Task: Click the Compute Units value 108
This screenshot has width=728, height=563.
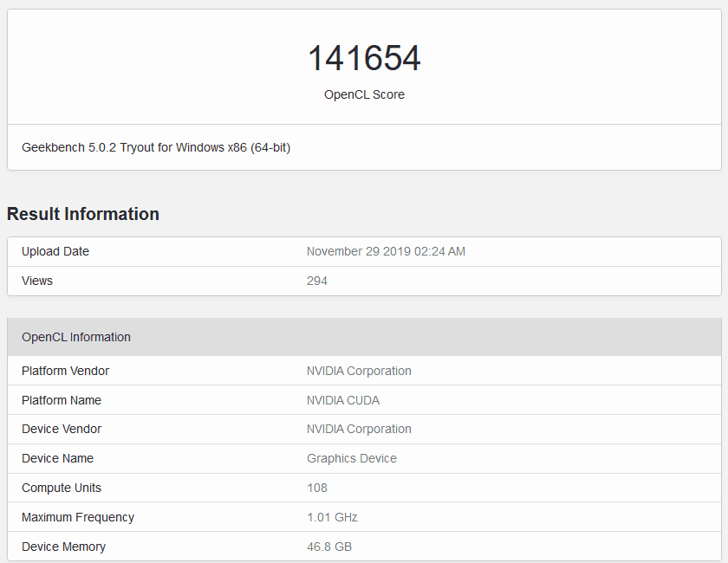Action: pos(317,488)
